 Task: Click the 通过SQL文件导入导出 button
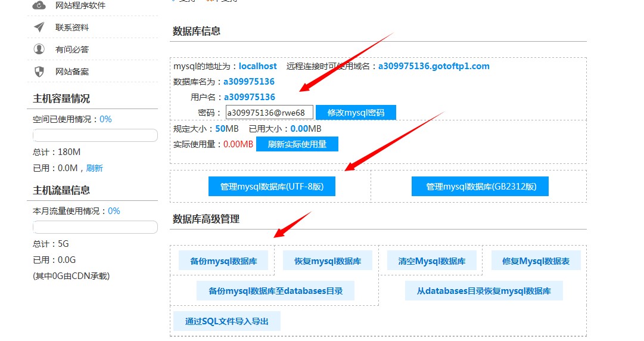pyautogui.click(x=227, y=321)
